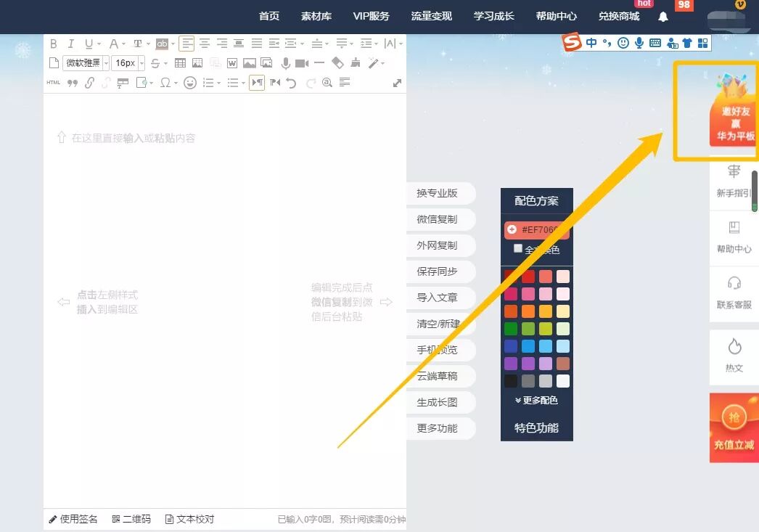Go to VIP服务 in top navigation
Image resolution: width=759 pixels, height=532 pixels.
click(x=371, y=17)
